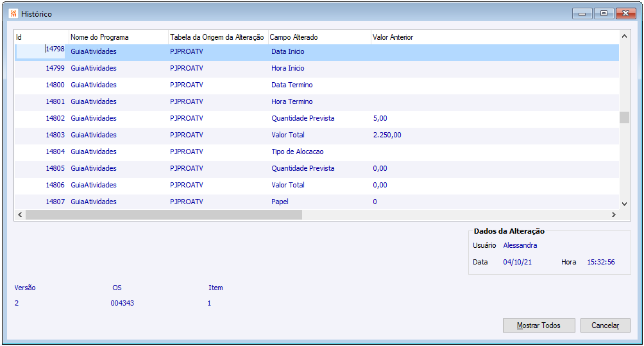Image resolution: width=644 pixels, height=346 pixels.
Task: Click the Hora Termino cell
Action: 292,101
